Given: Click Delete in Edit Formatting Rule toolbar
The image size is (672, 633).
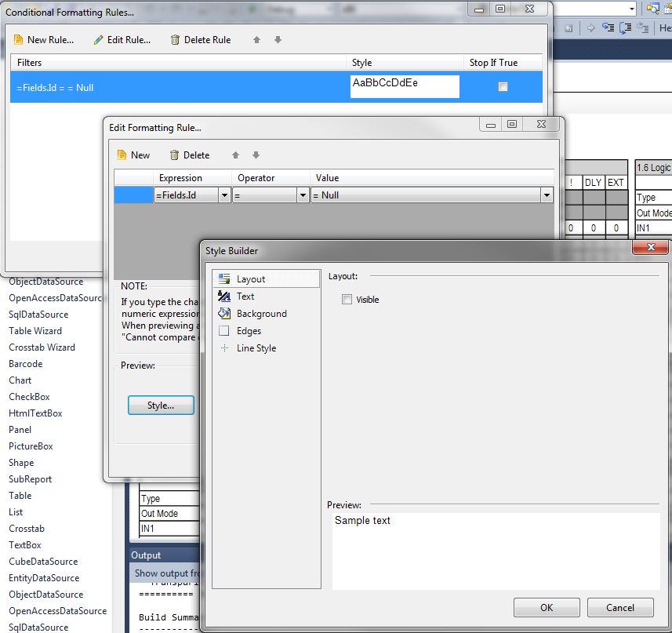Looking at the screenshot, I should pyautogui.click(x=190, y=155).
